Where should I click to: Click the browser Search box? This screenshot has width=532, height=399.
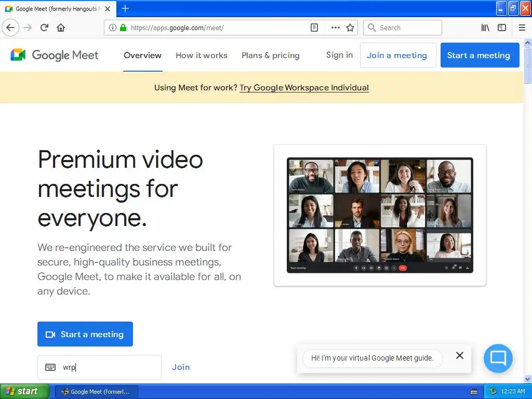403,28
